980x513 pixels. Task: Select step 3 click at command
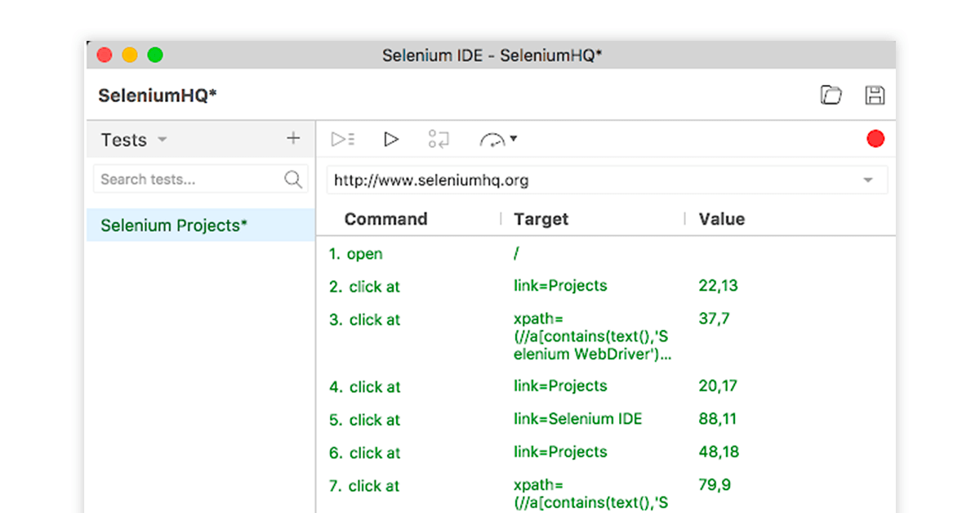point(364,320)
